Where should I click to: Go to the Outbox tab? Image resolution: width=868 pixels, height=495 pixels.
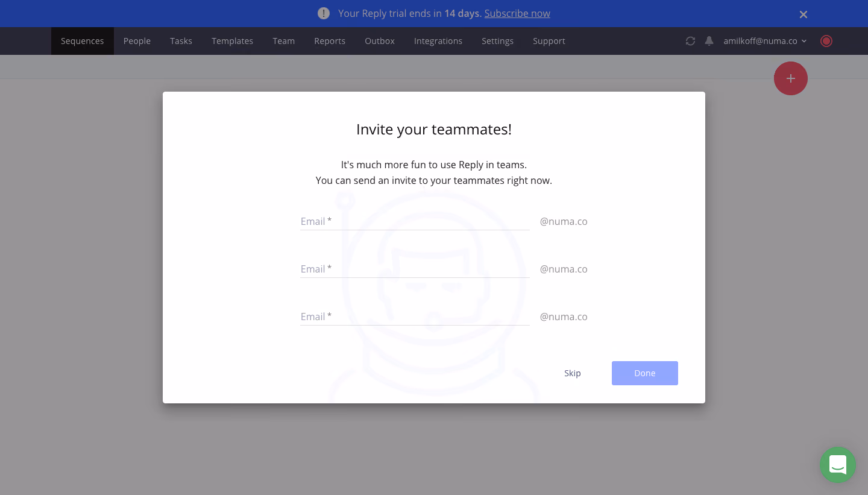tap(380, 41)
